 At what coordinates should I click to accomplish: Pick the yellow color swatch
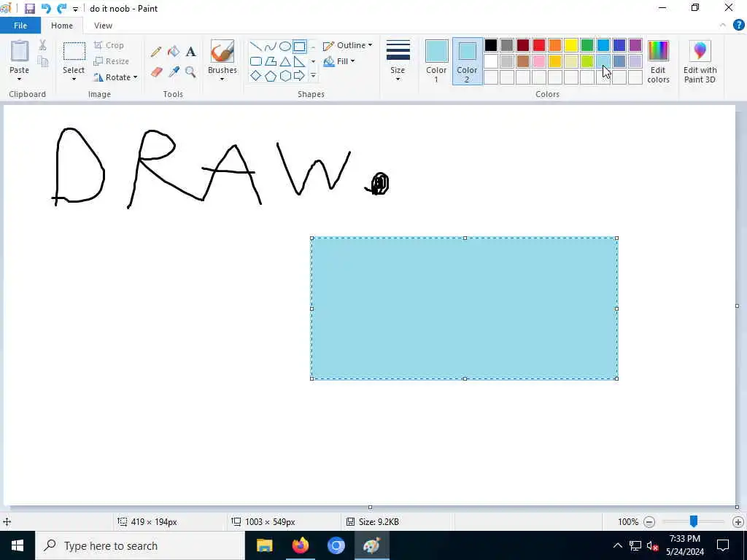pyautogui.click(x=570, y=45)
